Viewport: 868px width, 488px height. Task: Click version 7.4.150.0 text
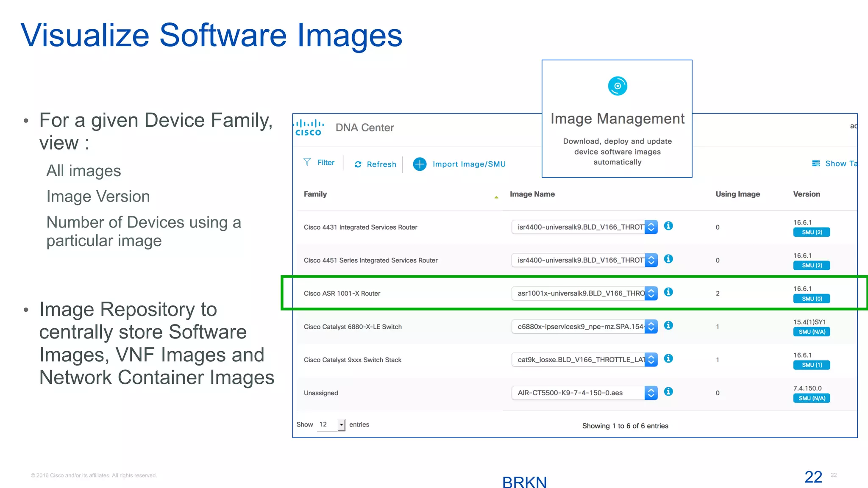tap(807, 388)
